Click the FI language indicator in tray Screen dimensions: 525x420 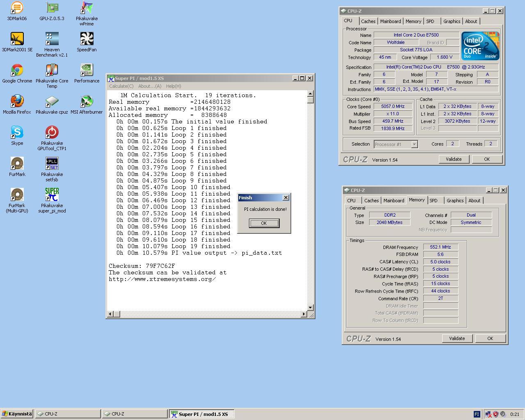pyautogui.click(x=477, y=414)
